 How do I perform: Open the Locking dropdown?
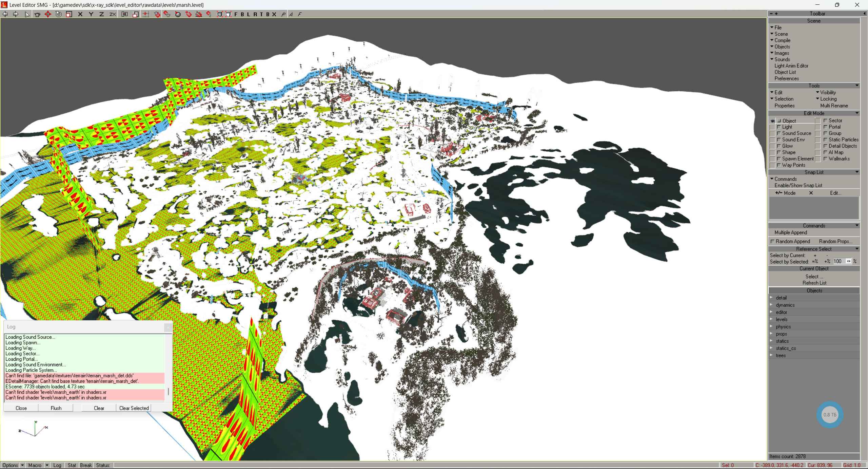click(x=826, y=99)
